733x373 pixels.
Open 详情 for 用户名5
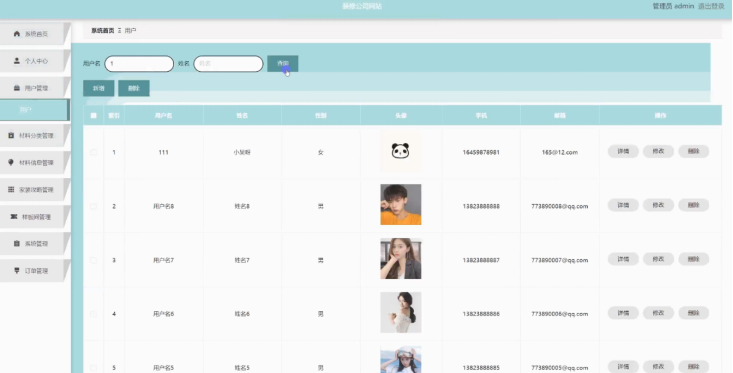623,366
